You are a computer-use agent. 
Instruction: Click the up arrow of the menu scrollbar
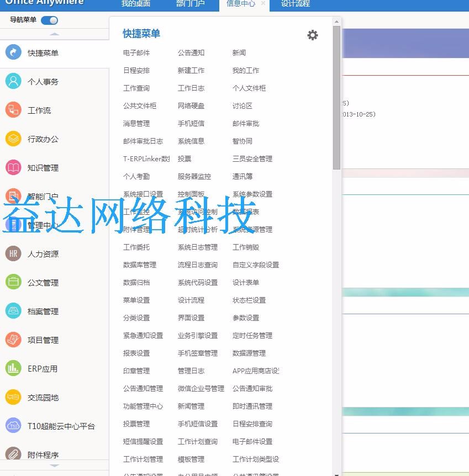336,21
